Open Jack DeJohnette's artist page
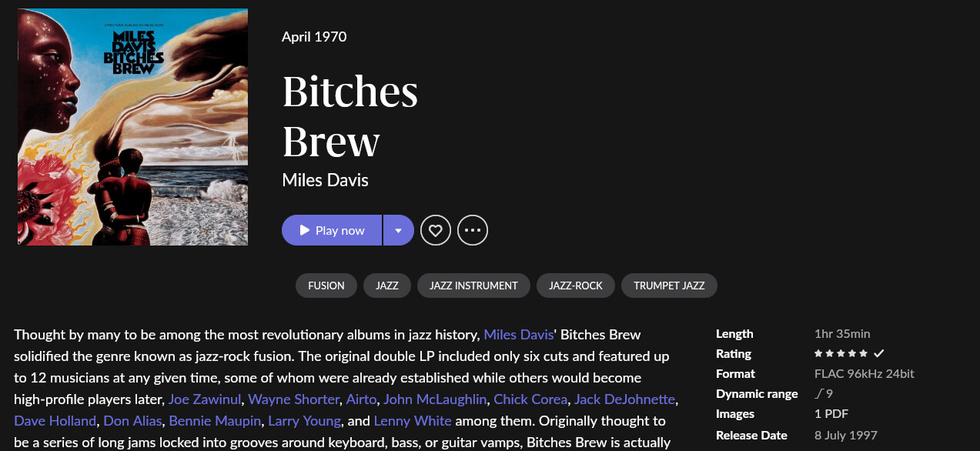The width and height of the screenshot is (980, 451). [x=624, y=399]
